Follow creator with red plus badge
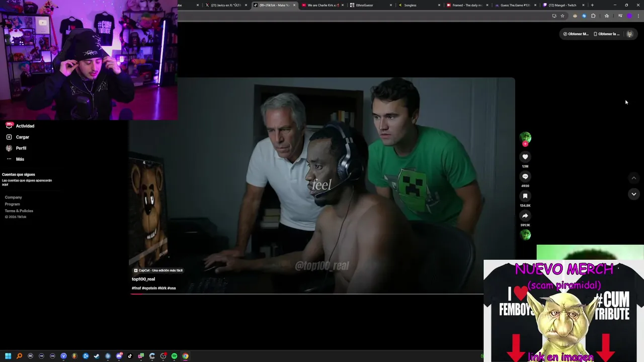Screen dimensions: 644x362 point(525,144)
